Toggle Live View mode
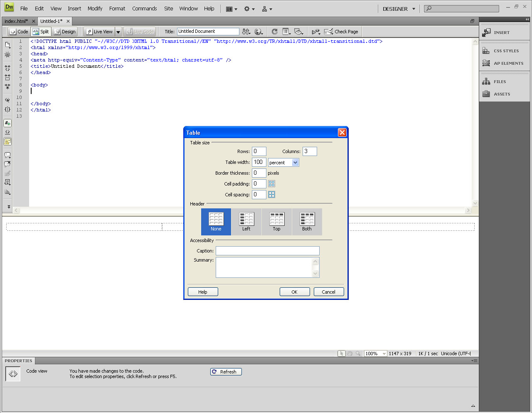 coord(99,32)
